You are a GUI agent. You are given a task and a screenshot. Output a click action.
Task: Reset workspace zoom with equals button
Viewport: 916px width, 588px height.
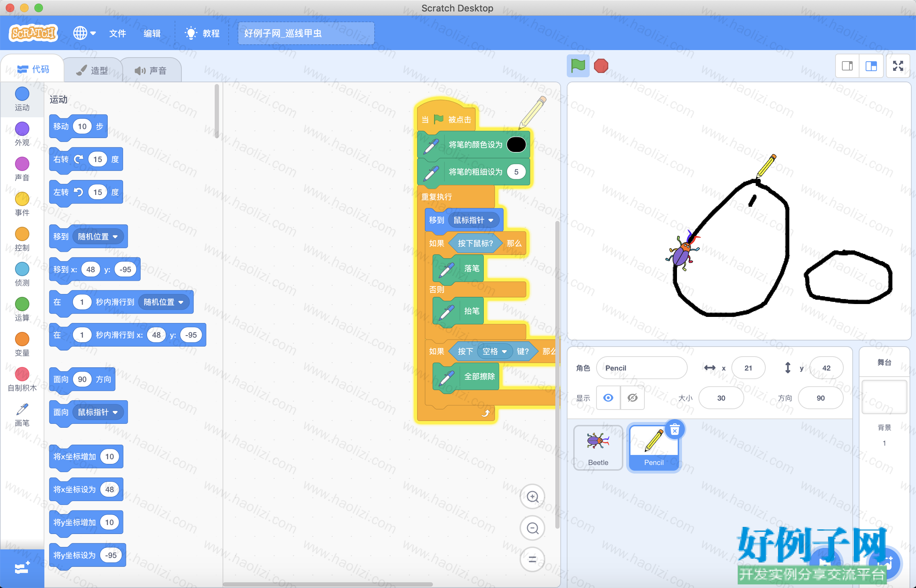tap(532, 560)
